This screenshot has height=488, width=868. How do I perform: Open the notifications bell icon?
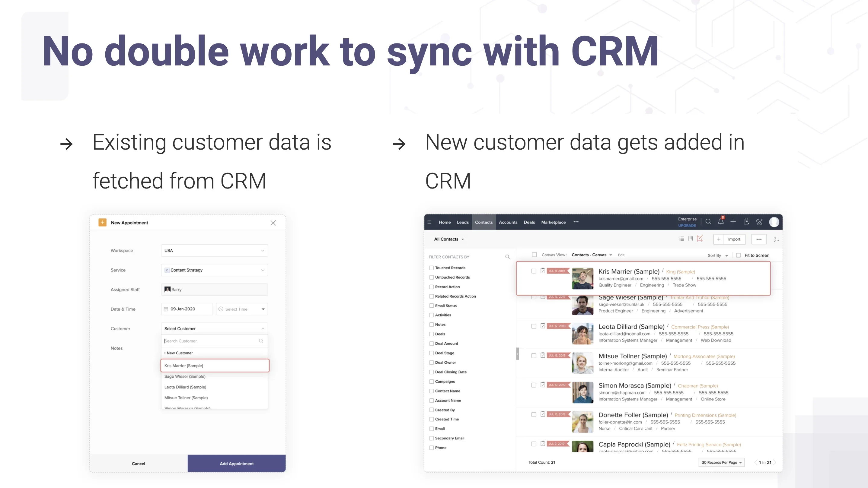coord(720,222)
